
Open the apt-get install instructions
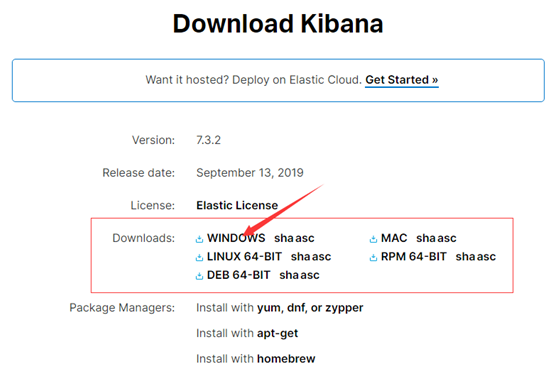pyautogui.click(x=278, y=333)
